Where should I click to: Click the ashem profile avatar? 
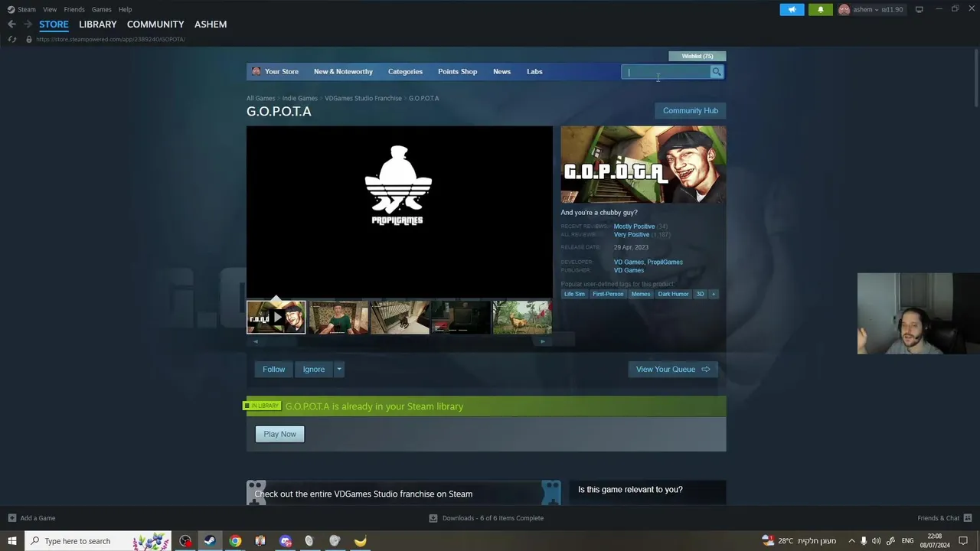coord(844,9)
